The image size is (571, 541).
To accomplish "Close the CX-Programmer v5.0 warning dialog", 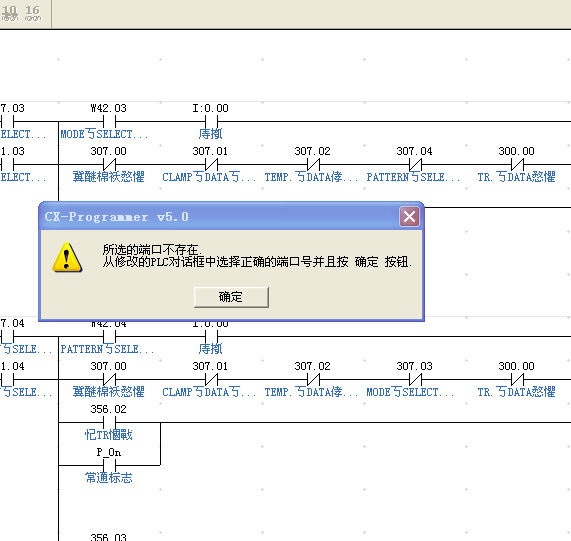I will click(409, 217).
